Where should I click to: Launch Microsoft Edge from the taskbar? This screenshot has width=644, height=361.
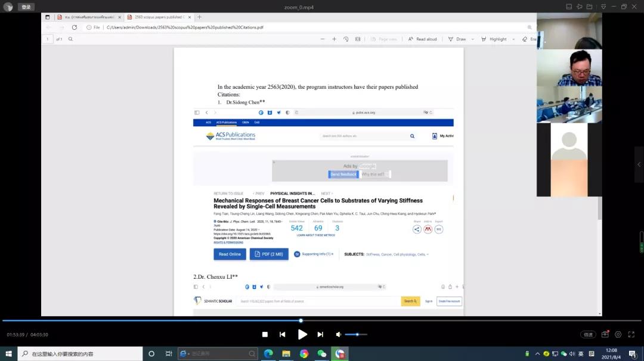(x=268, y=354)
